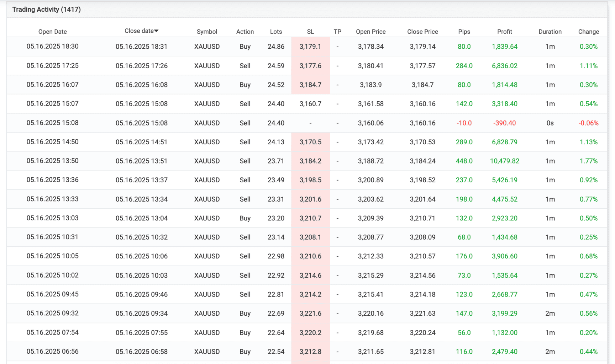Click the sort arrow beside Close date
Viewport: 615px width, 364px height.
pyautogui.click(x=156, y=31)
